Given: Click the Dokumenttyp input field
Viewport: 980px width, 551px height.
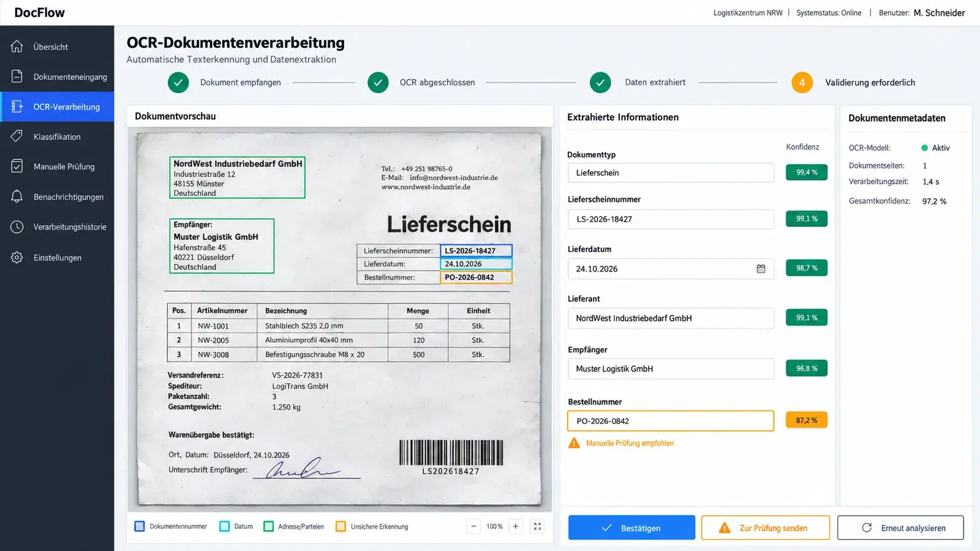Looking at the screenshot, I should 671,173.
